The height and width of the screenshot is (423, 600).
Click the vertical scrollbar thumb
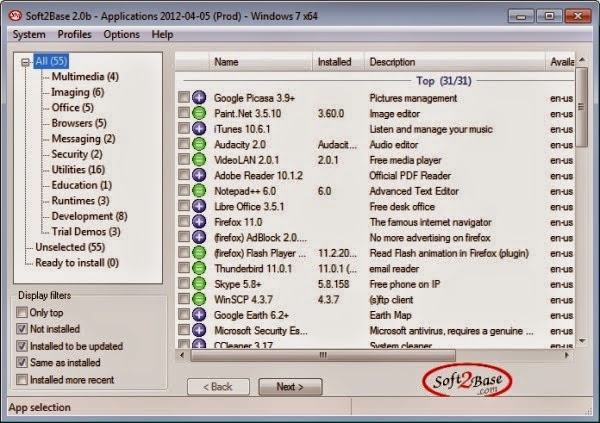pyautogui.click(x=582, y=107)
